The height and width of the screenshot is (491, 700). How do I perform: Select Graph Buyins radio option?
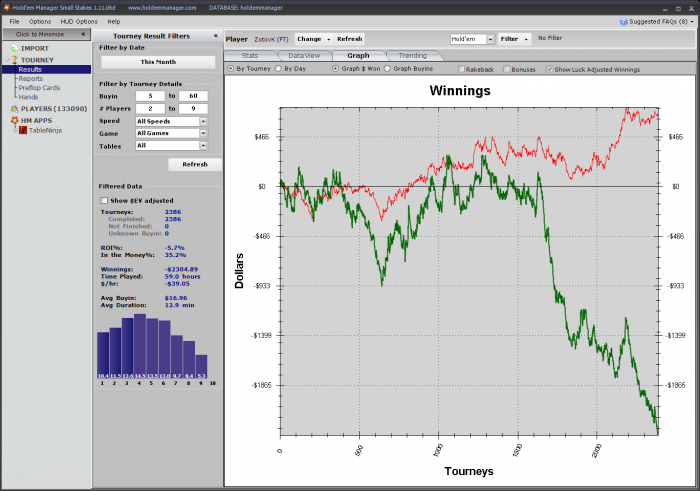(387, 69)
